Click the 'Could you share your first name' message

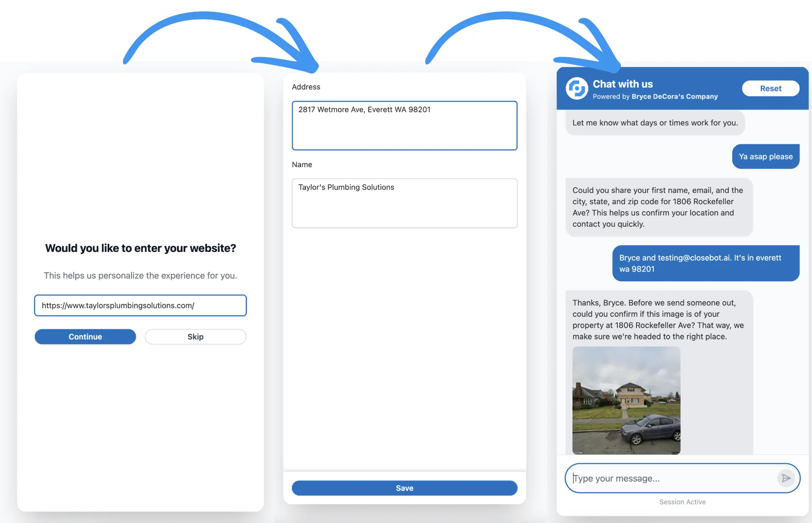tap(658, 207)
